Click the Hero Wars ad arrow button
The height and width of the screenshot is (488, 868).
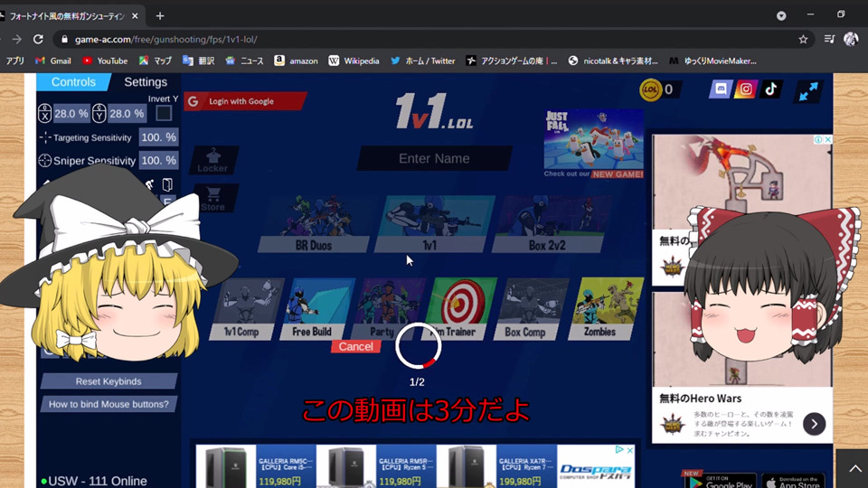(x=814, y=424)
